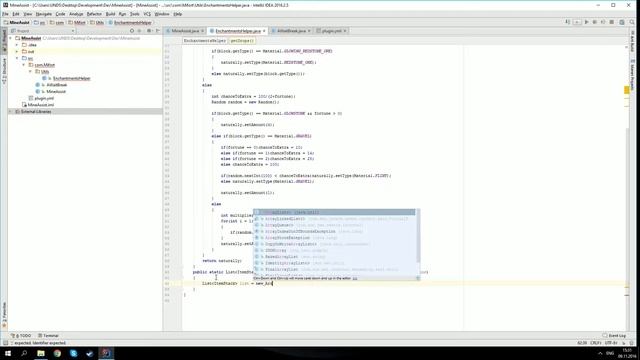Switch to the plugin.yml editor tab
The height and width of the screenshot is (360, 640).
click(x=331, y=31)
